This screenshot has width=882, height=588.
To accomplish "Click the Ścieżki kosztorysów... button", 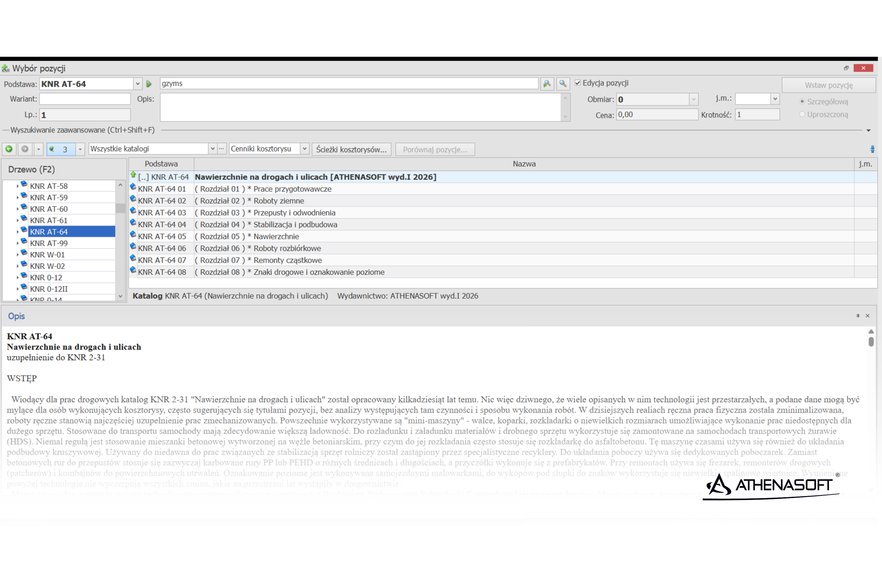I will (x=351, y=149).
